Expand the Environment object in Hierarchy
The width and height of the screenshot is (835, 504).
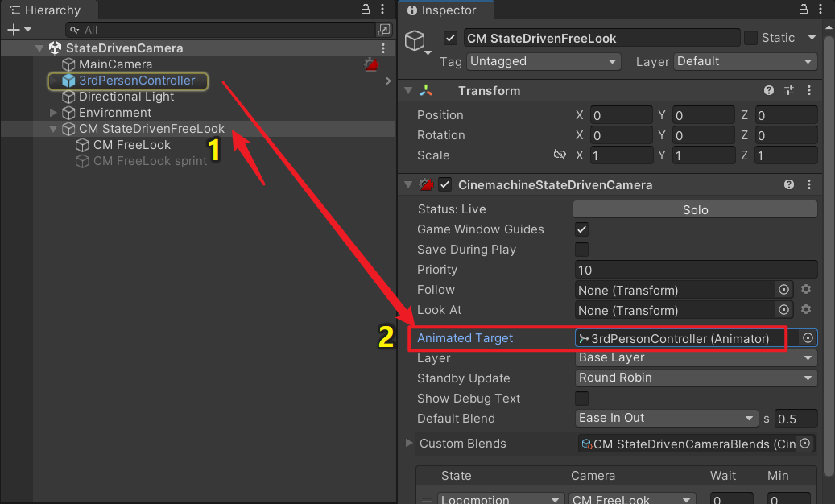[x=52, y=113]
